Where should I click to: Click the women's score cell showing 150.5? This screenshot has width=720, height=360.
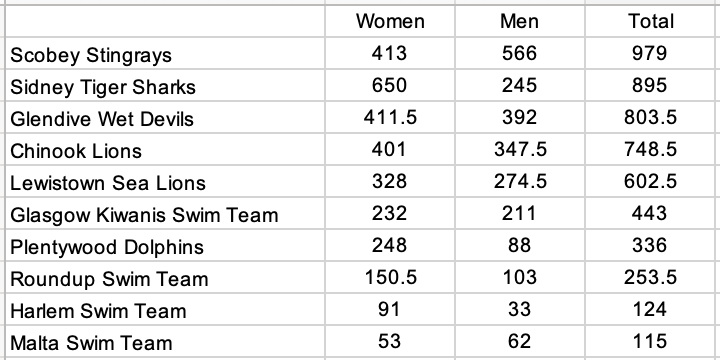coord(390,278)
